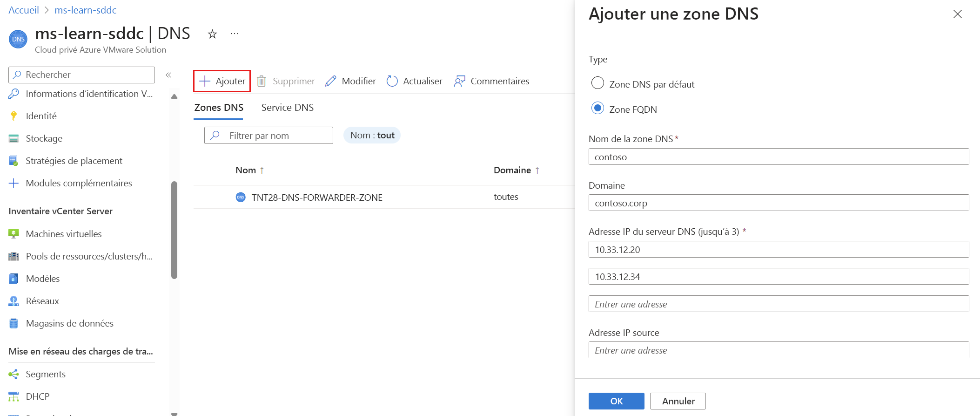Click the Segments icon
The width and height of the screenshot is (980, 416).
pyautogui.click(x=14, y=374)
